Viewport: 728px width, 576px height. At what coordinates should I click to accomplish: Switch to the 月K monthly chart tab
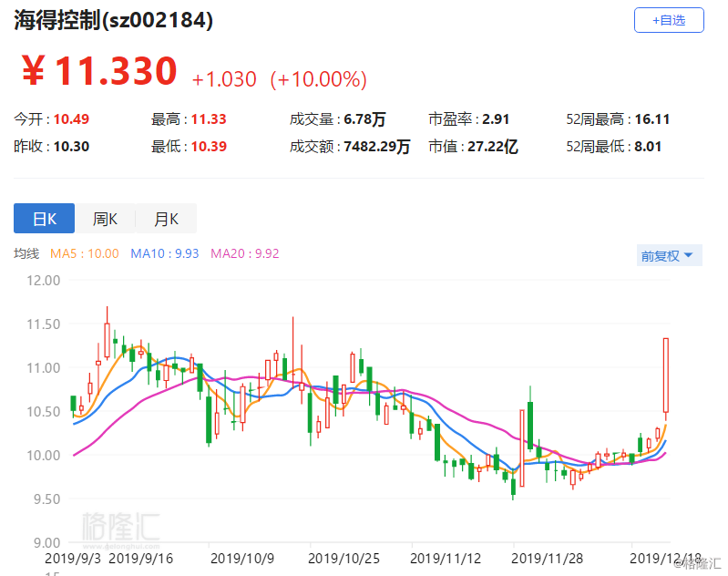[166, 219]
